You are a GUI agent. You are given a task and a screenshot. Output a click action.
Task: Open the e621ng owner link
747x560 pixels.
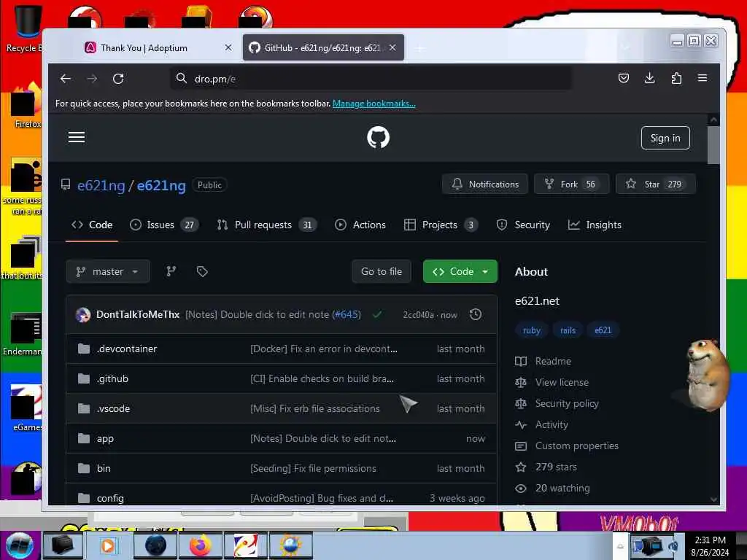101,185
